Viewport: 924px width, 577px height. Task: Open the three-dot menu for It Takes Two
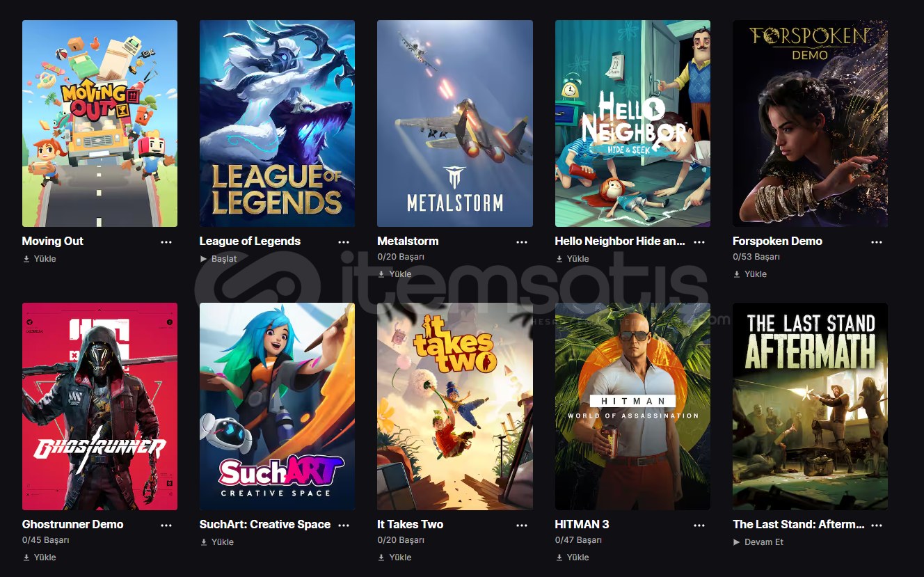coord(522,525)
